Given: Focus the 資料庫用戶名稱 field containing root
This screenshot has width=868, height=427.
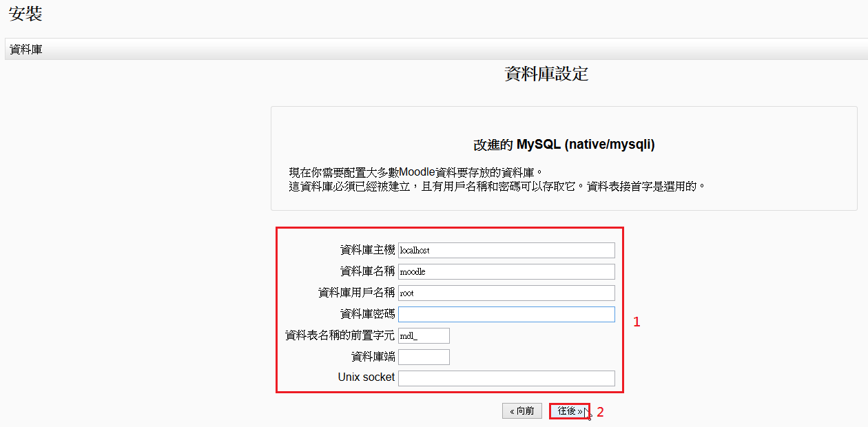Looking at the screenshot, I should tap(506, 293).
